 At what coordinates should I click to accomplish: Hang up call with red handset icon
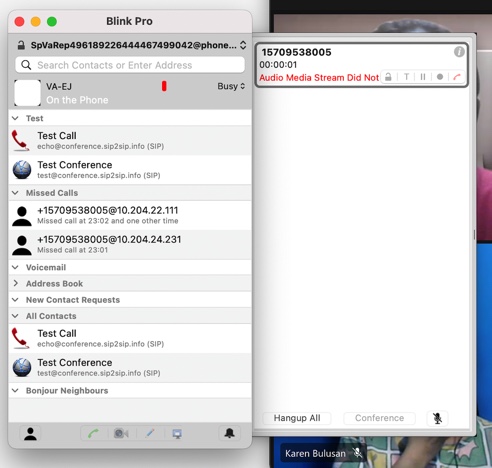click(457, 77)
